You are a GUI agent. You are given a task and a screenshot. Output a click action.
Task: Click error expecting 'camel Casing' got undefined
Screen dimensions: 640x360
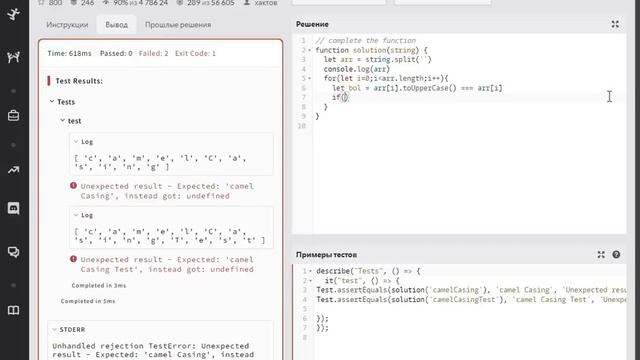(x=167, y=191)
